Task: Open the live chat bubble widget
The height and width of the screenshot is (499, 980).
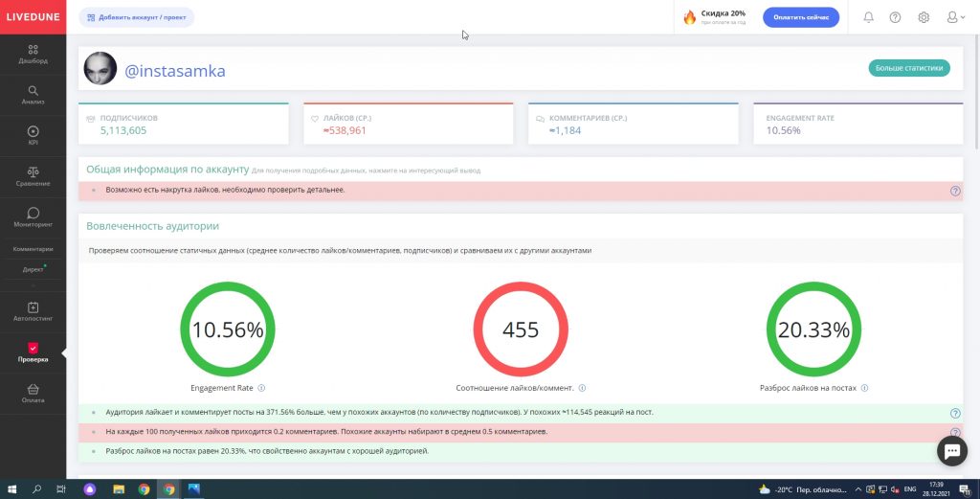Action: coord(952,451)
